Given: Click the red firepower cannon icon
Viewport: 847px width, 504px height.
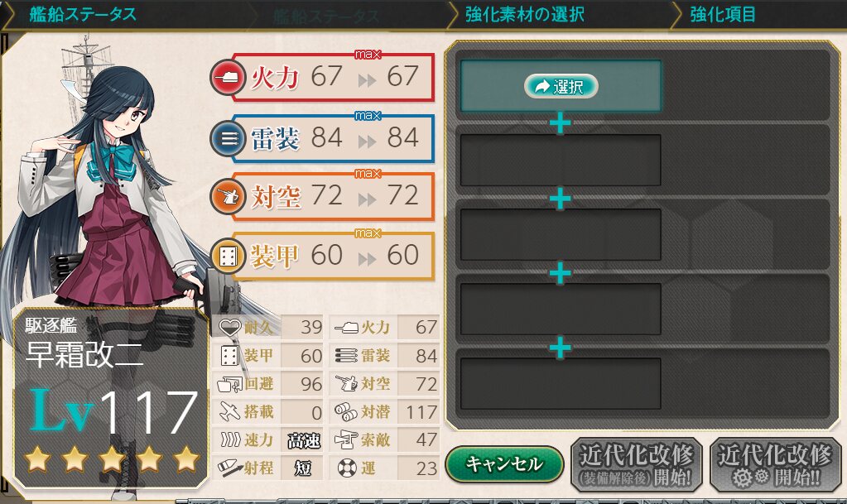Looking at the screenshot, I should tap(227, 79).
